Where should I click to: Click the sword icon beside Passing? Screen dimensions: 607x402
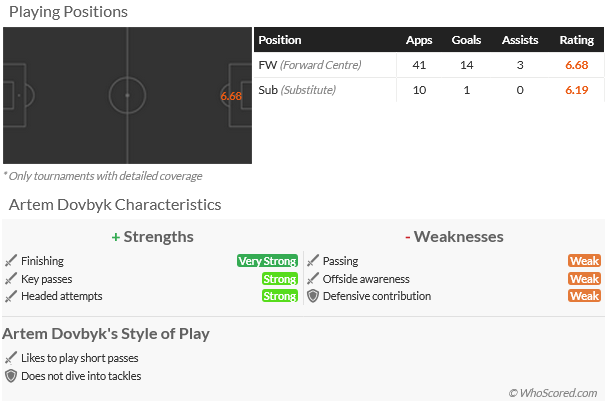(313, 261)
